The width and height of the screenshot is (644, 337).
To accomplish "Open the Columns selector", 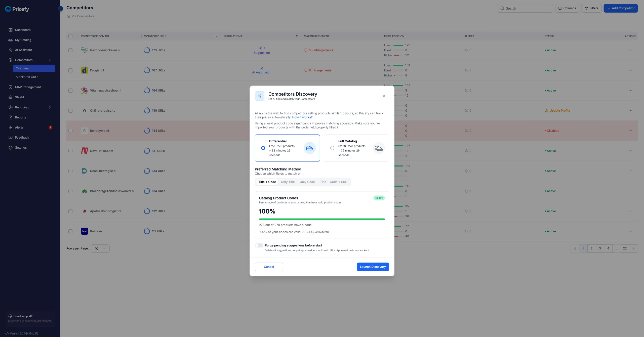I will 567,8.
